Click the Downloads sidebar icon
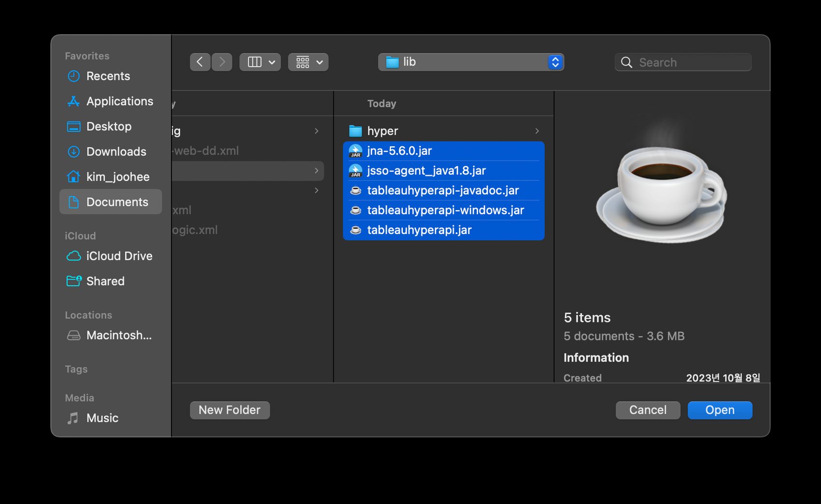 pyautogui.click(x=73, y=152)
